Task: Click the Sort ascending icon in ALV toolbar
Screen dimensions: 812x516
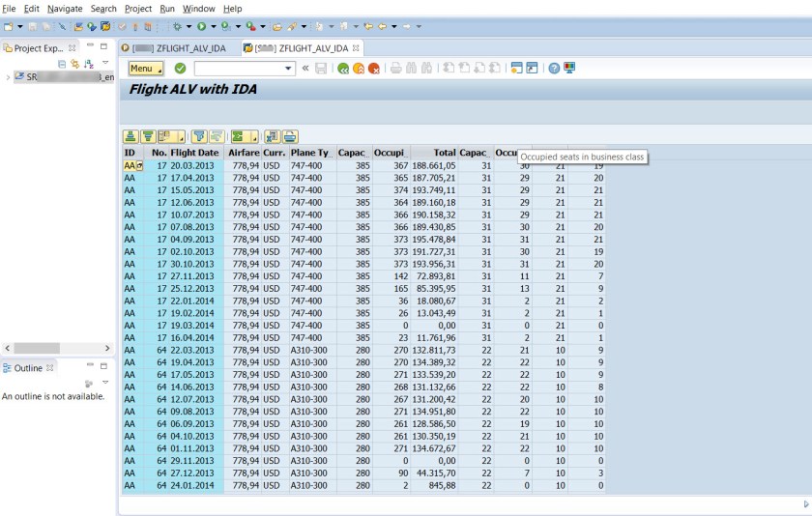Action: tap(130, 137)
